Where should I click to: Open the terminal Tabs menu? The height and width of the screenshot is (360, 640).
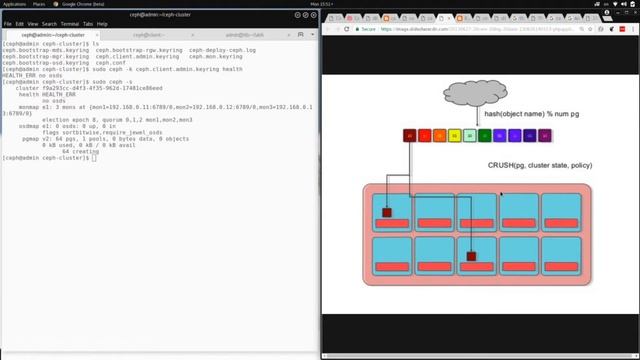(88, 24)
